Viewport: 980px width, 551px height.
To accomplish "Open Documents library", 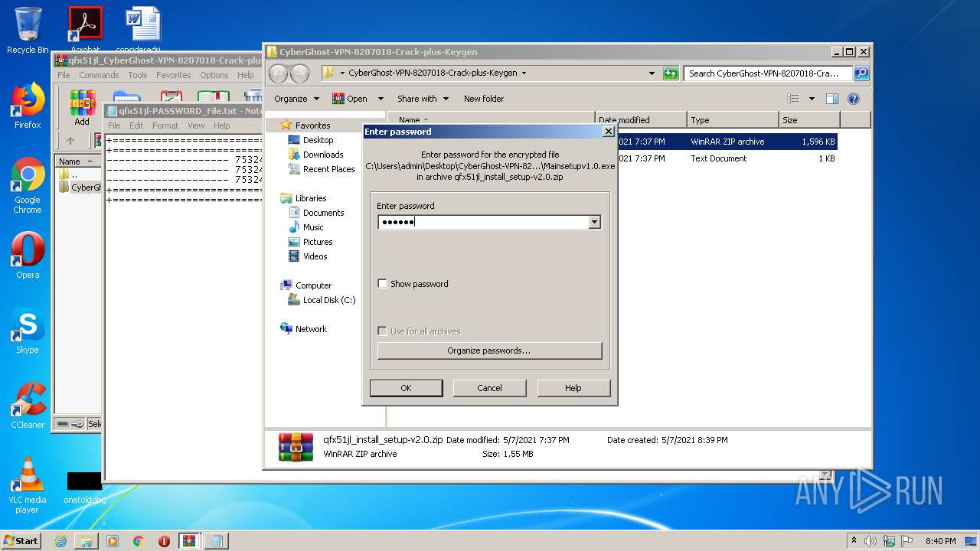I will tap(323, 213).
